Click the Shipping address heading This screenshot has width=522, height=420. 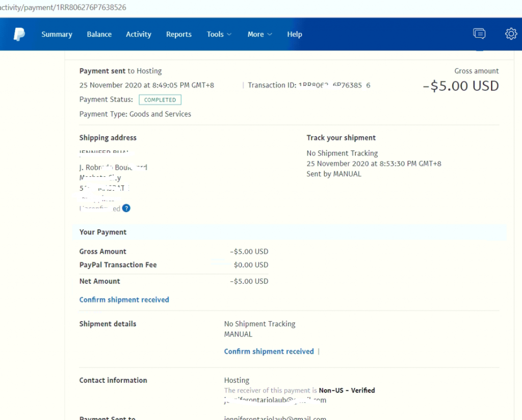pos(108,138)
